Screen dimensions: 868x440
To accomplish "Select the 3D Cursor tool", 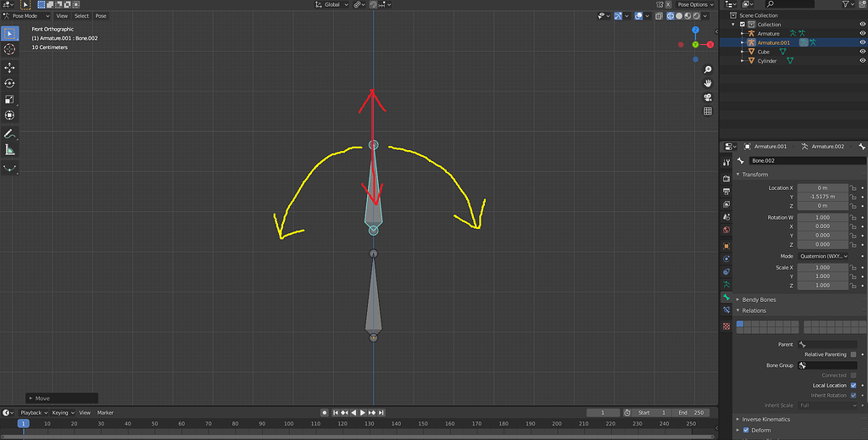I will [9, 49].
